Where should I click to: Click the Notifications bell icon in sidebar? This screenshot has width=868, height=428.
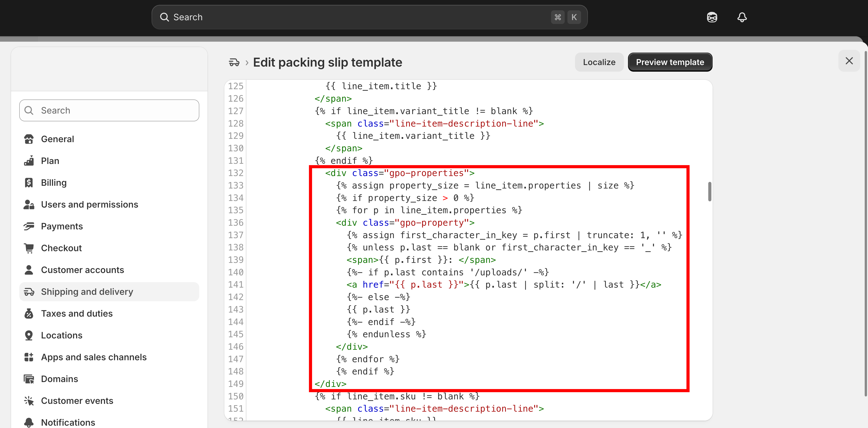pyautogui.click(x=29, y=422)
